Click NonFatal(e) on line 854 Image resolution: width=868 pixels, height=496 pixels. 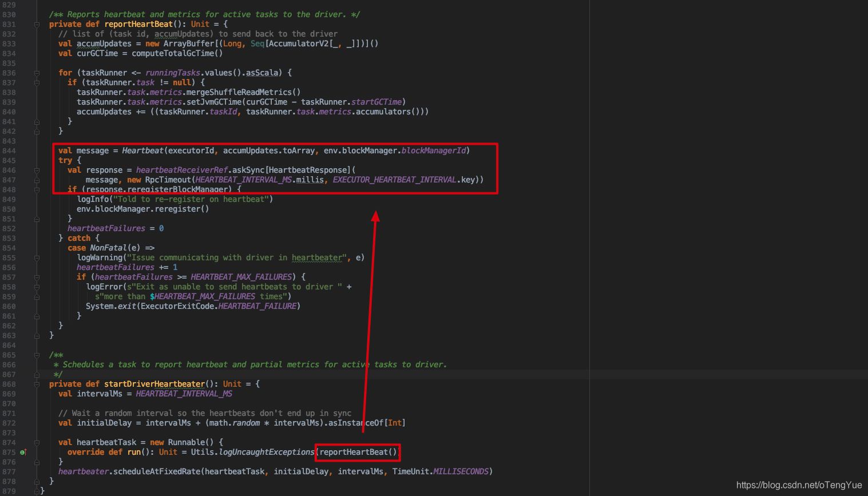click(x=116, y=248)
